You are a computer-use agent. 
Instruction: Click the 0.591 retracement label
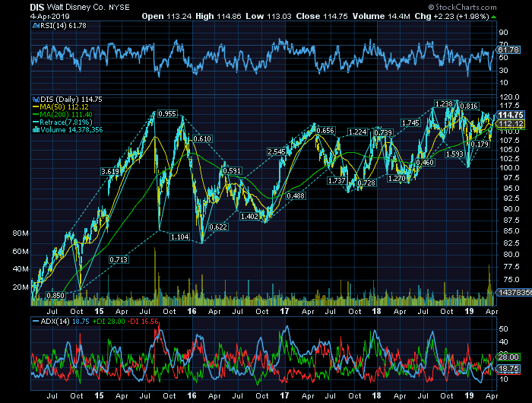click(232, 170)
